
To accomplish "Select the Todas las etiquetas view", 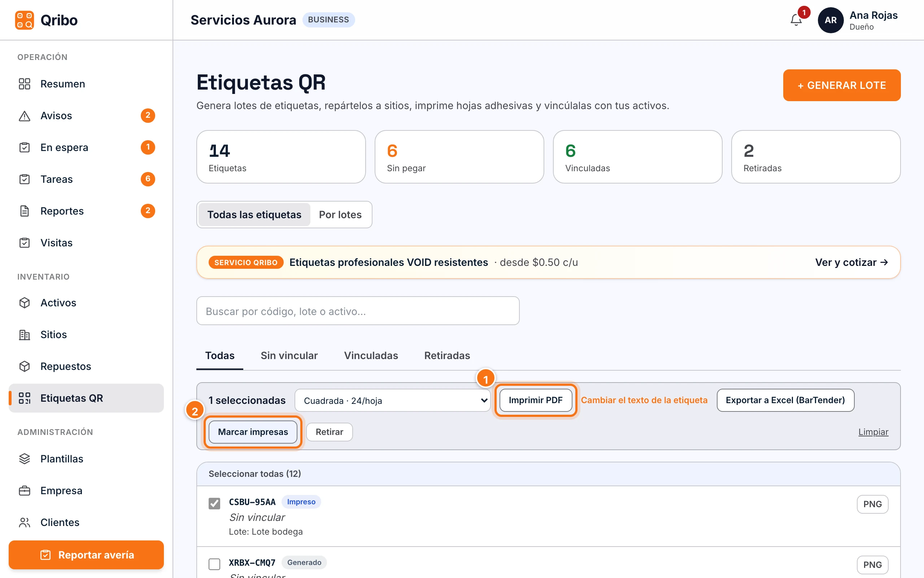I will 254,215.
